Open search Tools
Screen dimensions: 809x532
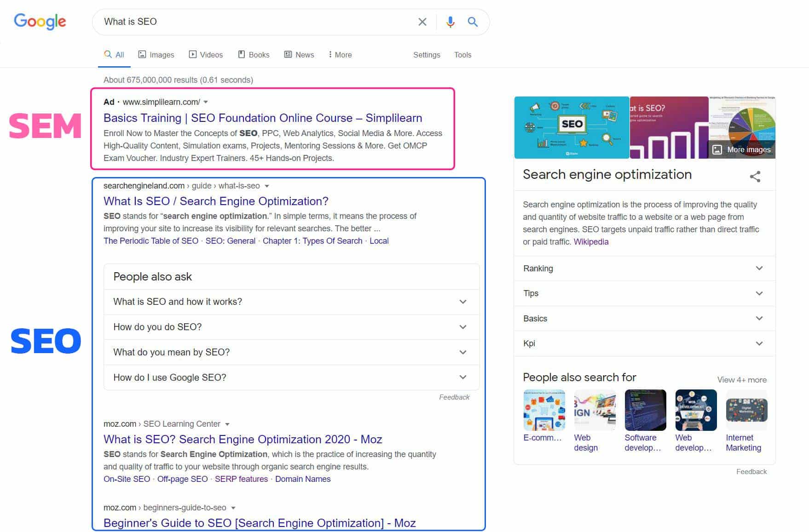click(x=462, y=55)
